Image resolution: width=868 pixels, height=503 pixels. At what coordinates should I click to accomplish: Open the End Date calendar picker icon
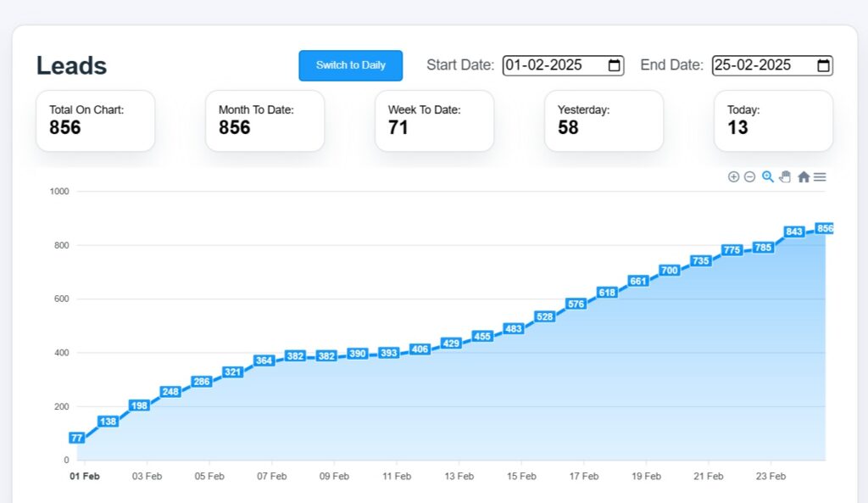pos(823,65)
